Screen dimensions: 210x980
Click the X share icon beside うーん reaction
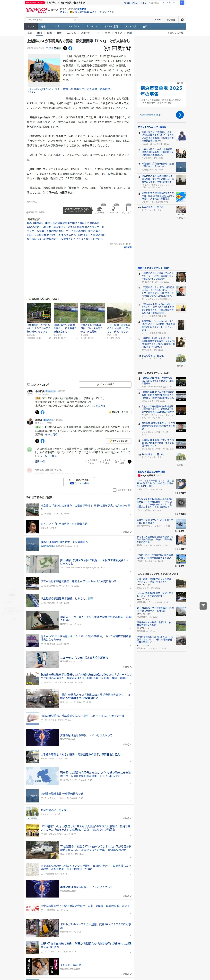click(130, 461)
